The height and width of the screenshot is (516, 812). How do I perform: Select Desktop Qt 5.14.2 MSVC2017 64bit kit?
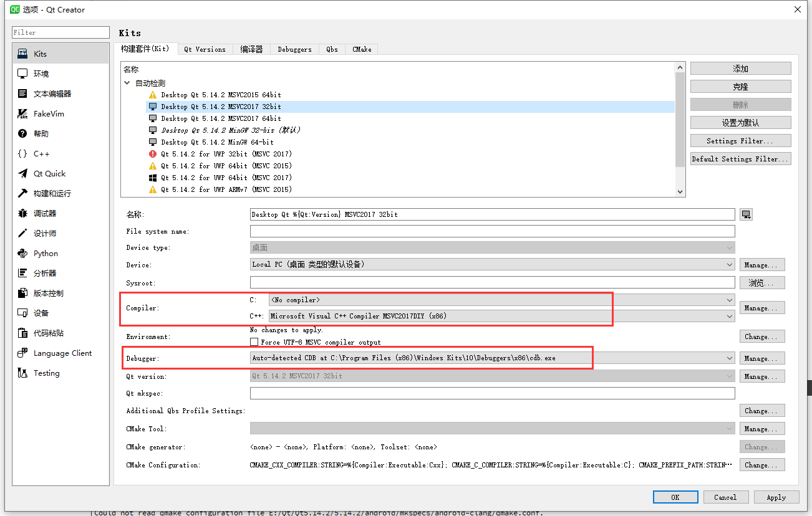[221, 118]
